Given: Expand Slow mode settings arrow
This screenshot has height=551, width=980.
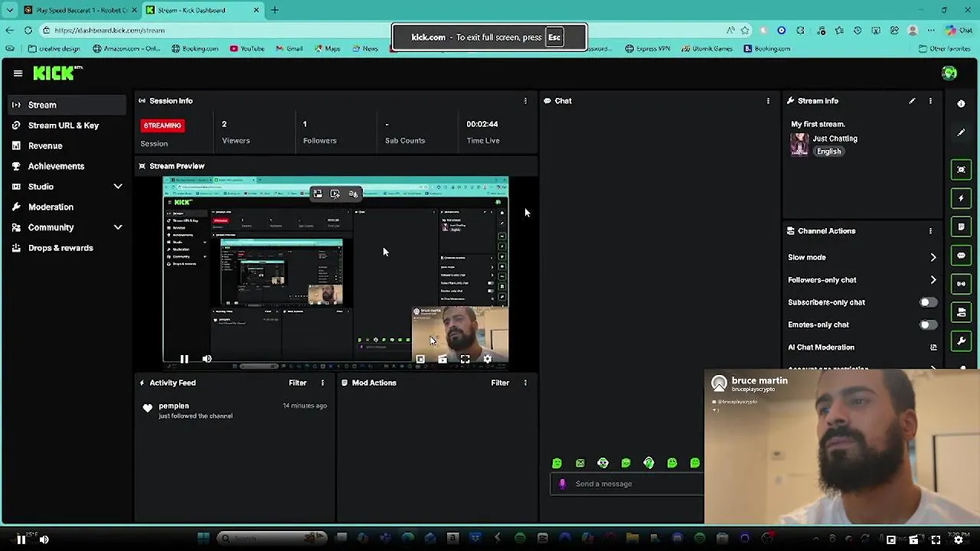Looking at the screenshot, I should click(x=933, y=258).
